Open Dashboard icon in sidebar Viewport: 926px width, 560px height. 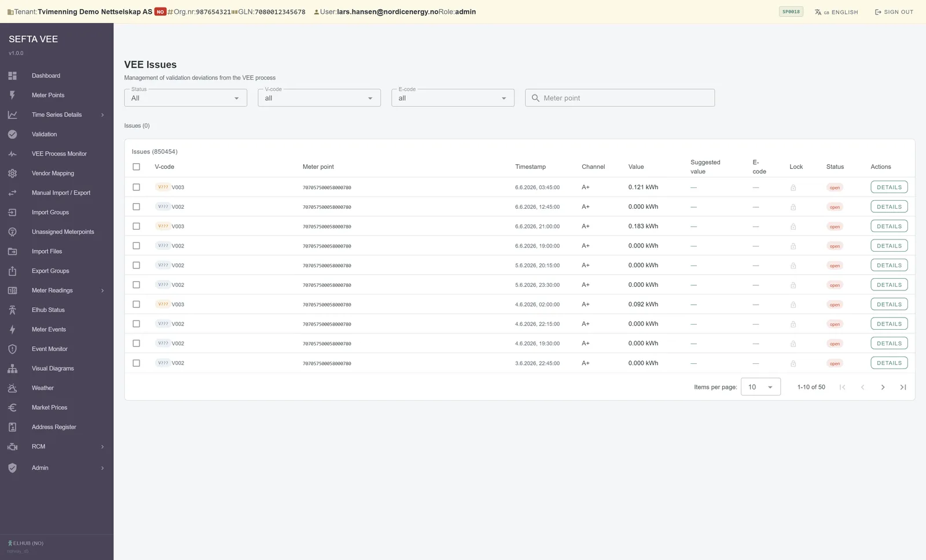(12, 76)
